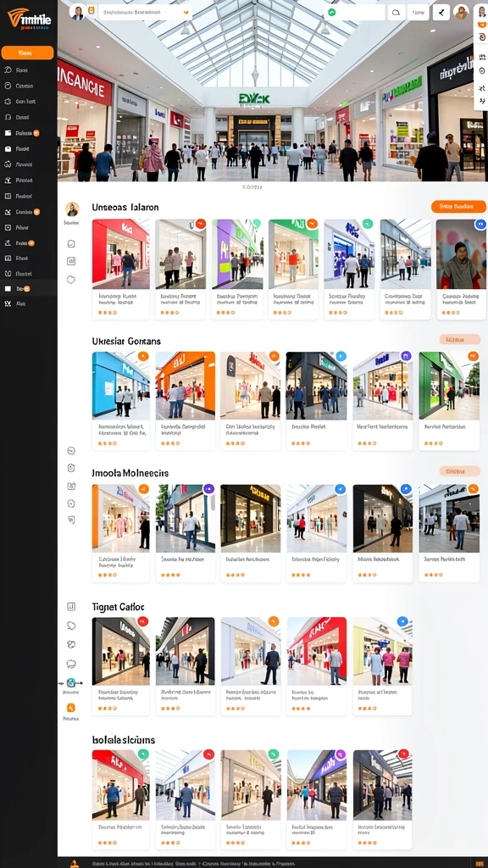Click the square icon left of Tignet Catloc heading
This screenshot has width=488, height=868.
point(71,606)
